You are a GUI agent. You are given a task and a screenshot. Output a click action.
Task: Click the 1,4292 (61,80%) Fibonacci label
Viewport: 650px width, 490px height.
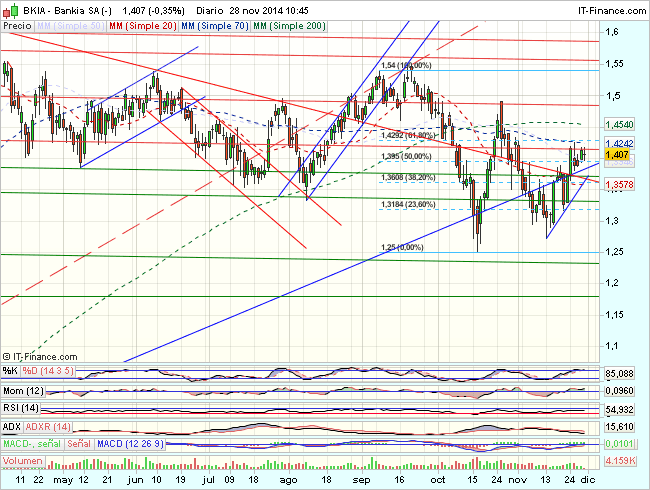coord(408,136)
